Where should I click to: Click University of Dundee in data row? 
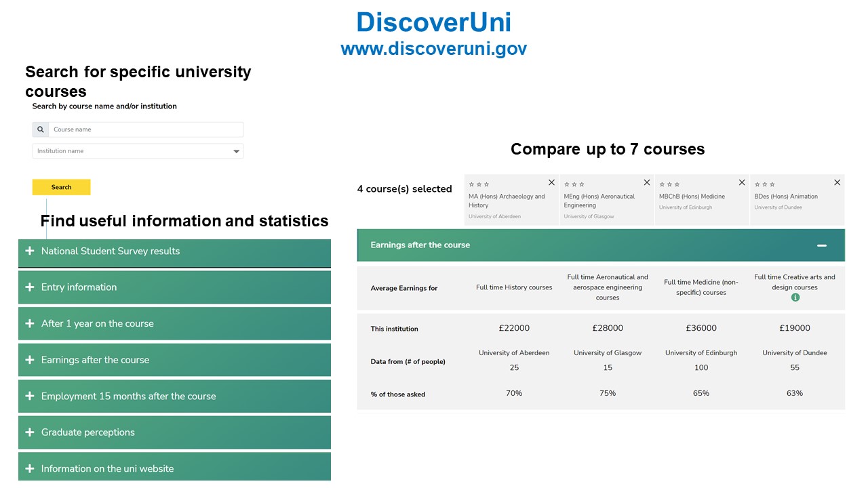point(795,352)
